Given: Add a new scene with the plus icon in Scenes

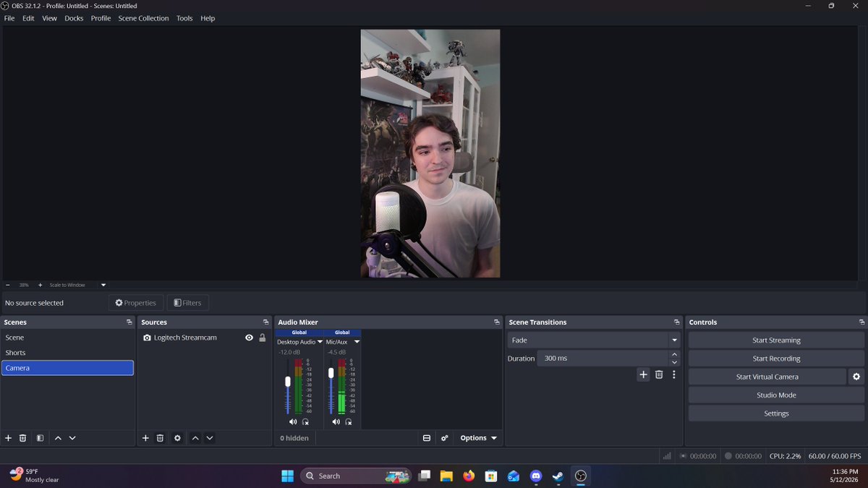Looking at the screenshot, I should [x=9, y=438].
